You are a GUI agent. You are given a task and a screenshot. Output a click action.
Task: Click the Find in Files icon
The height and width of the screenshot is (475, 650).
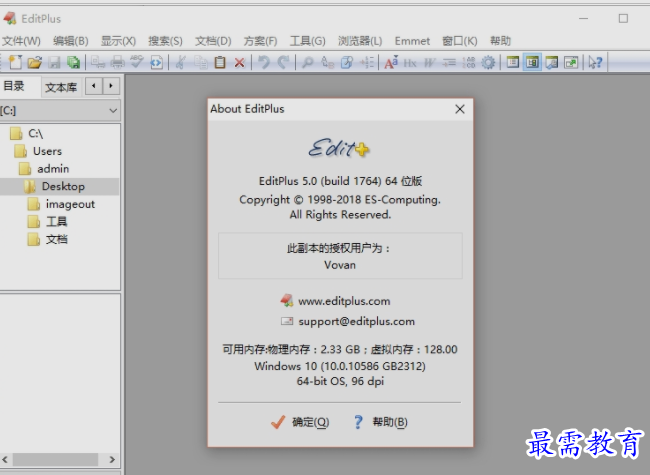pyautogui.click(x=347, y=63)
